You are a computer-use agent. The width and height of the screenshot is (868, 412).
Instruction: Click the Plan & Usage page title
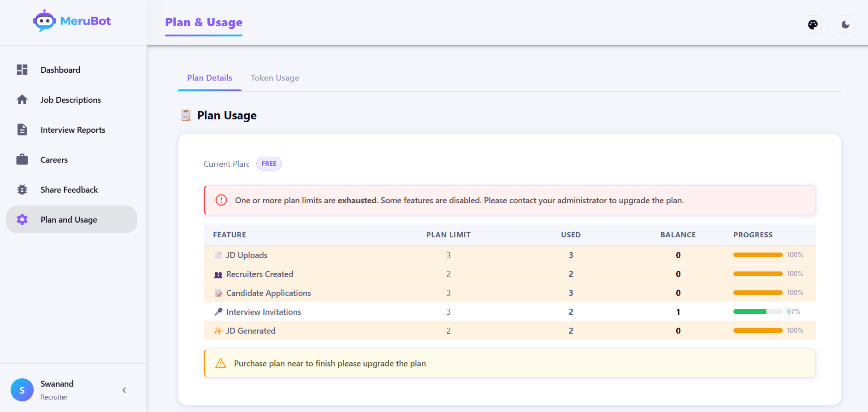204,22
